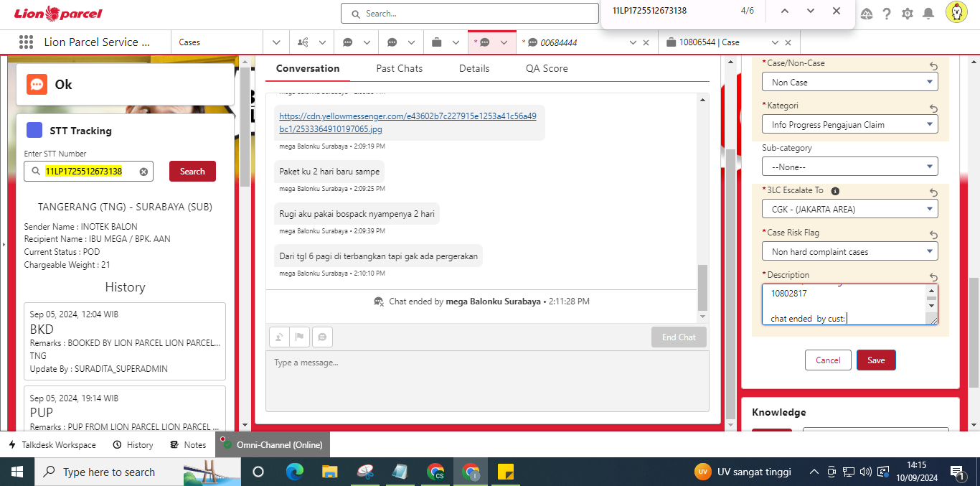Screen dimensions: 980x486
Task: Click the STT Tracking Search button
Action: pos(192,172)
